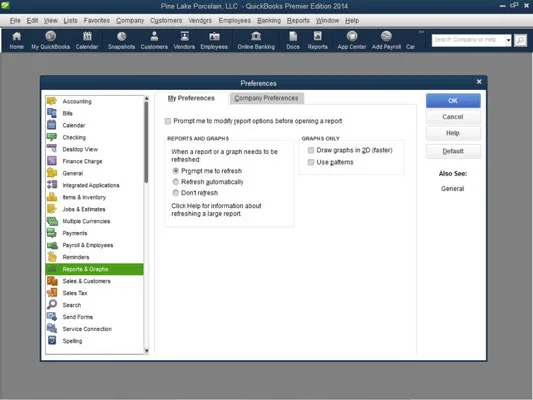Select Jobs & Estimates preferences category
Screen dimensions: 533x400
(94, 209)
